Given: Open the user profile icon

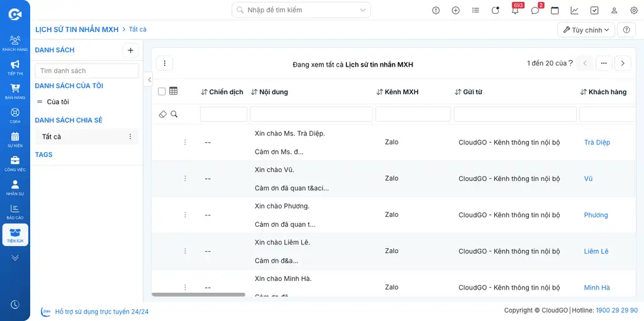Looking at the screenshot, I should tap(614, 11).
